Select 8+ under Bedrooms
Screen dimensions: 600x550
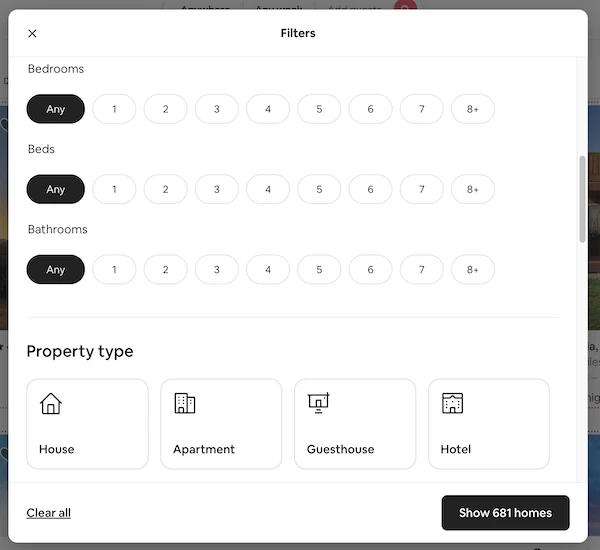[473, 109]
